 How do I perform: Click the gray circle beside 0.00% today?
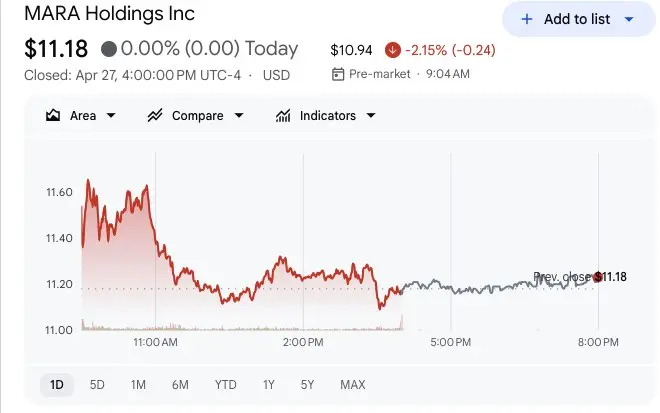(x=109, y=49)
